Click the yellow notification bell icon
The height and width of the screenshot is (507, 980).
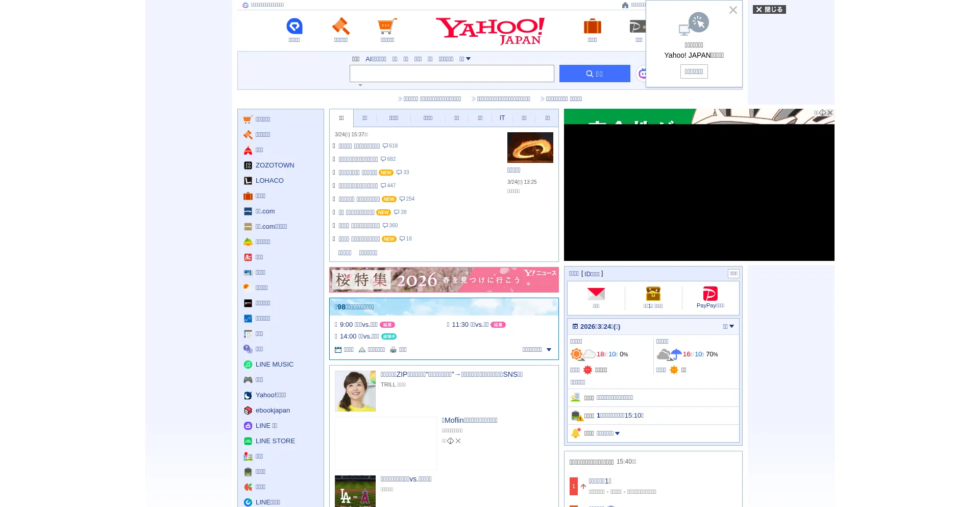point(576,433)
